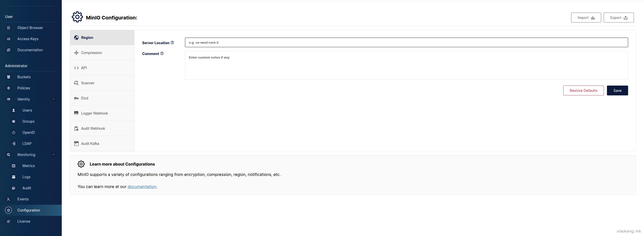
Task: Click the Access Keys sidebar icon
Action: (9, 39)
